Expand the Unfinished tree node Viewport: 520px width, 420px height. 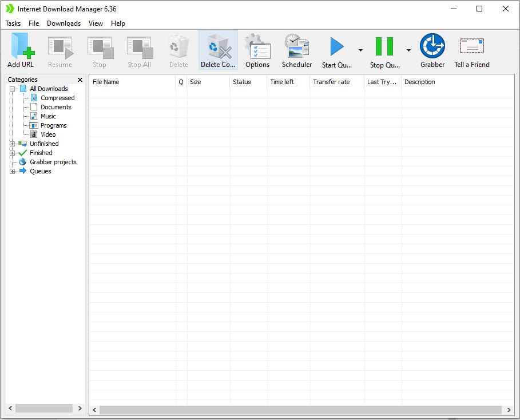coord(12,144)
